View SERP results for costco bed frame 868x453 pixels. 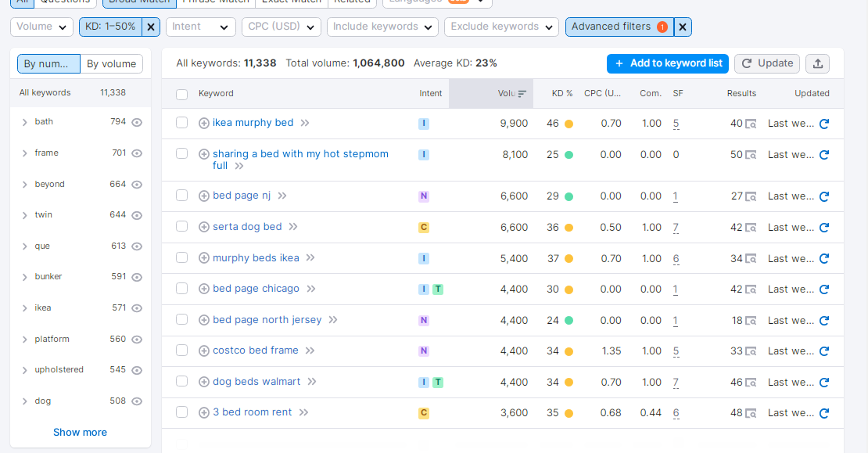click(x=751, y=351)
